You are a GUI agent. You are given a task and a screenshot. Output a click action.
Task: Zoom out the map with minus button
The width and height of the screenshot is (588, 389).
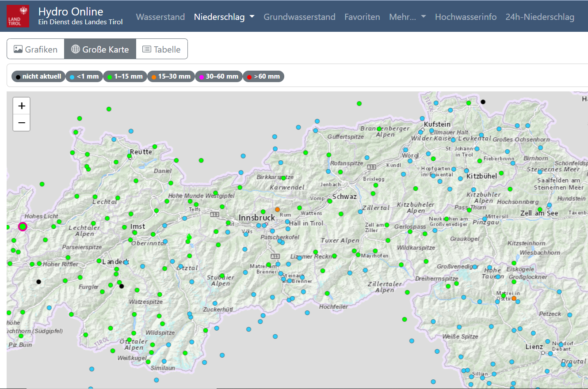click(22, 123)
